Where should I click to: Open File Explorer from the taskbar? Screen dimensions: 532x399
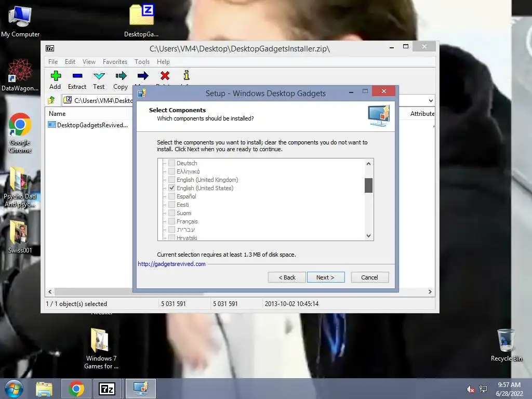pos(44,389)
